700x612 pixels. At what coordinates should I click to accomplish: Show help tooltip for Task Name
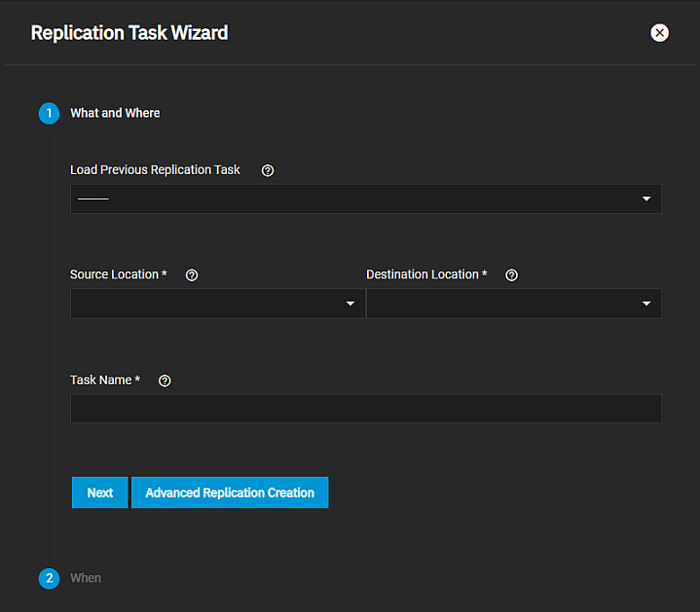point(165,380)
